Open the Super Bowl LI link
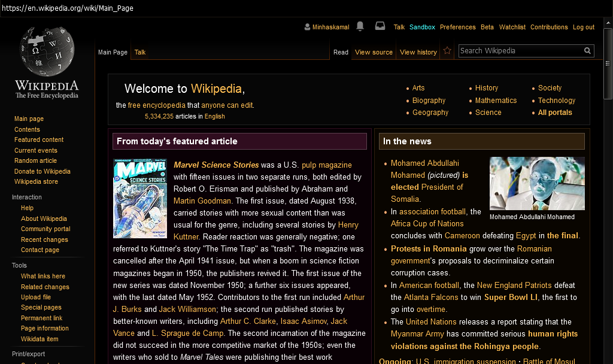 [x=511, y=297]
